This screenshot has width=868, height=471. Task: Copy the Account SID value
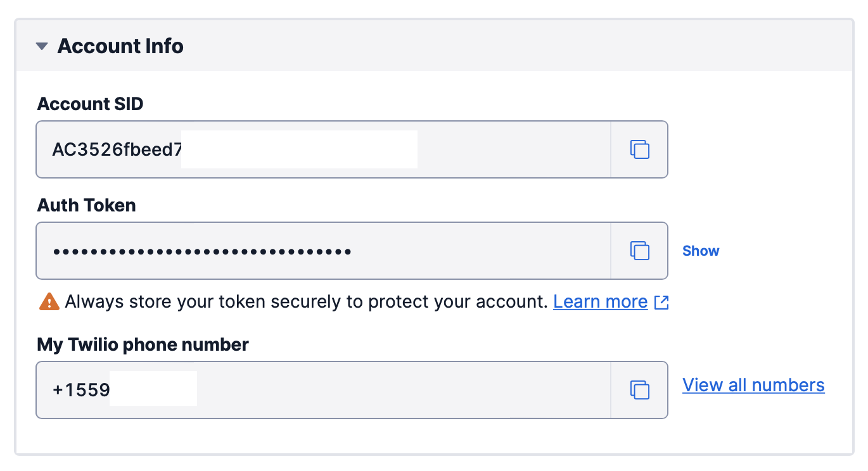639,149
